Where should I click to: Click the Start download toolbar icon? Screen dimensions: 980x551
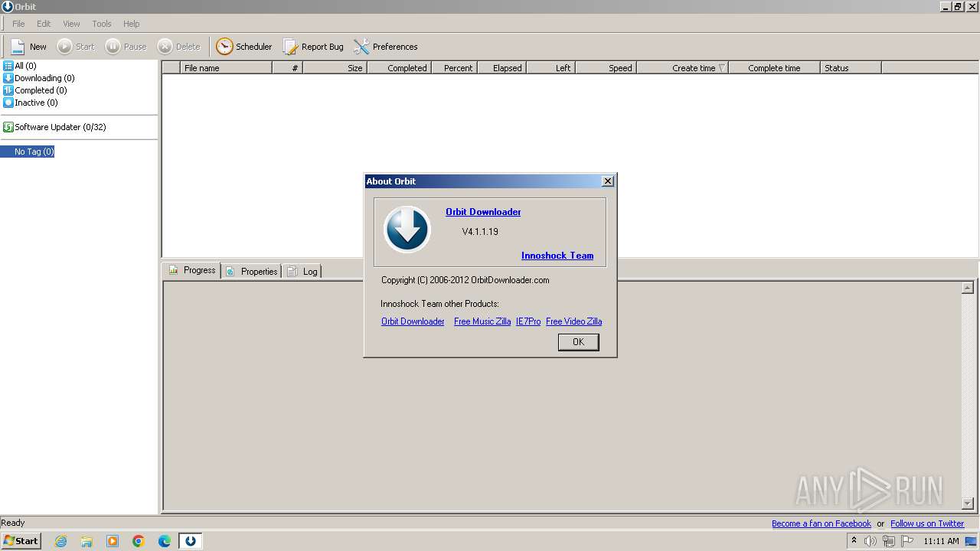[x=65, y=47]
